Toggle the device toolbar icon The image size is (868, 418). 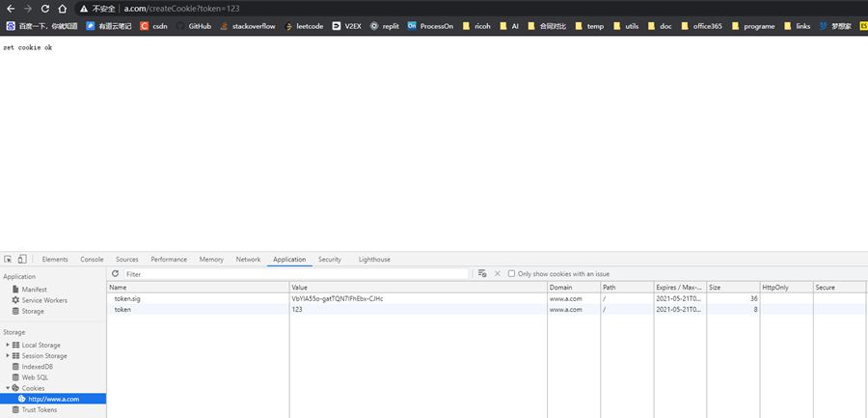click(22, 260)
